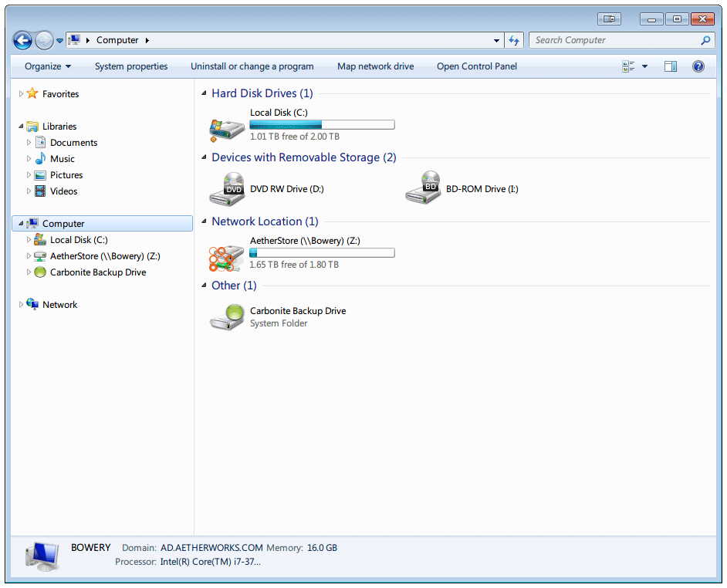Open the view options dropdown arrow
The height and width of the screenshot is (588, 727).
644,66
